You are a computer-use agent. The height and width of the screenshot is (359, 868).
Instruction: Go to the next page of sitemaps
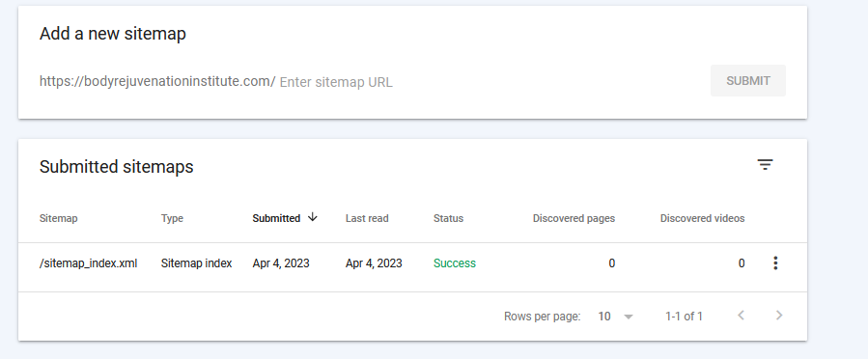click(779, 316)
